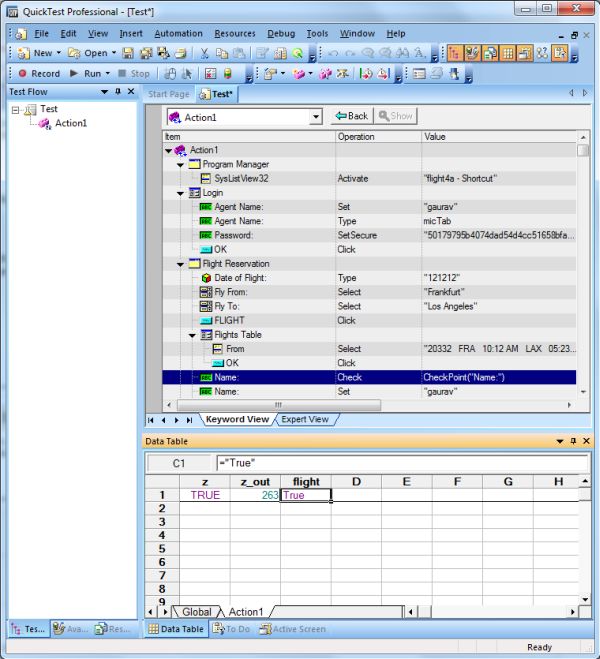Click the z_out column header

[x=255, y=482]
